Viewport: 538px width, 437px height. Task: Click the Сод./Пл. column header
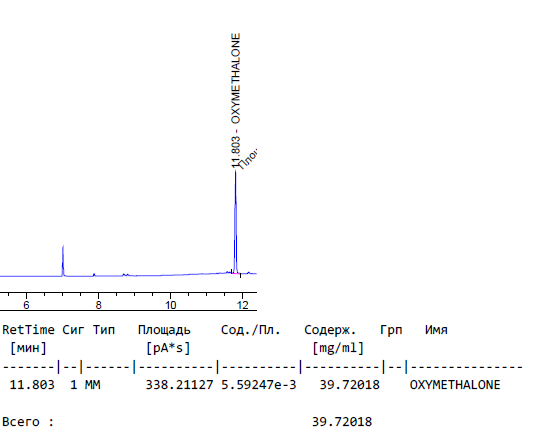(x=250, y=330)
